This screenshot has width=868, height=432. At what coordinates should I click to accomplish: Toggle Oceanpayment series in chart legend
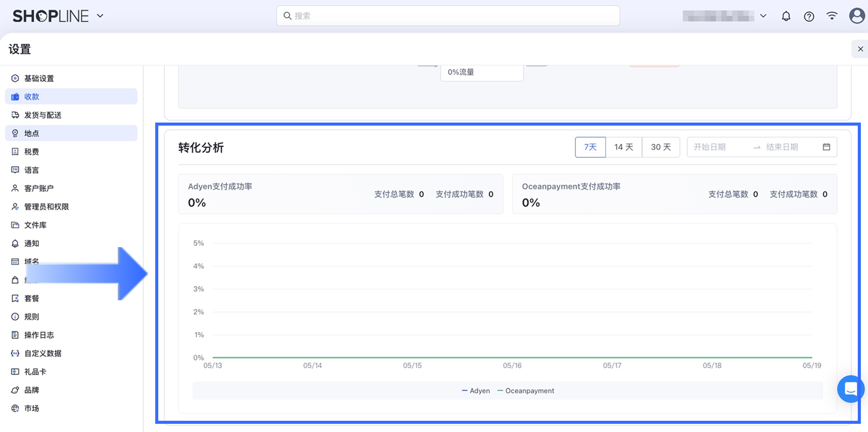click(x=525, y=391)
